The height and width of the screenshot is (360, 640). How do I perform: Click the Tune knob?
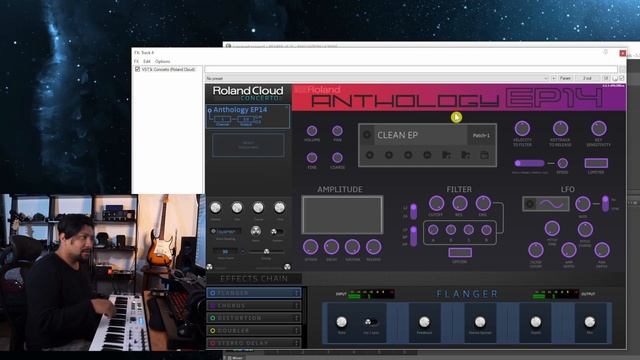point(312,158)
